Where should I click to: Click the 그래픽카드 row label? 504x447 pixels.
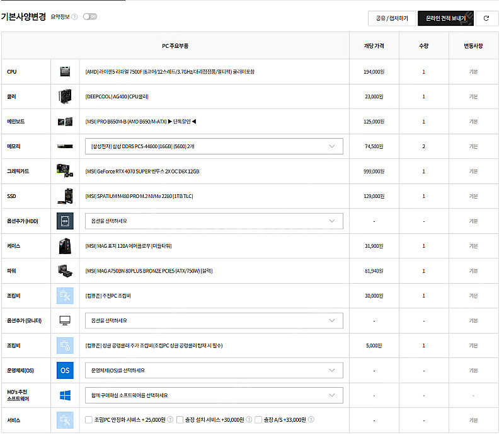click(x=18, y=171)
